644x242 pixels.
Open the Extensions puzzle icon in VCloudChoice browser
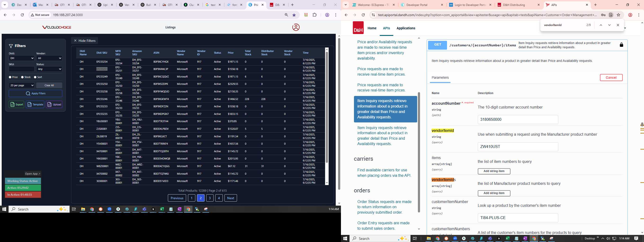tap(314, 15)
